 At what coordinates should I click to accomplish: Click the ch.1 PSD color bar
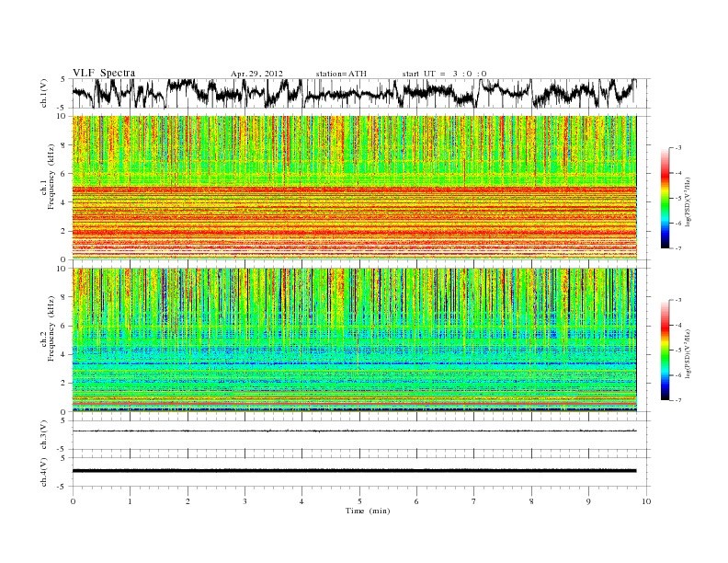[665, 199]
